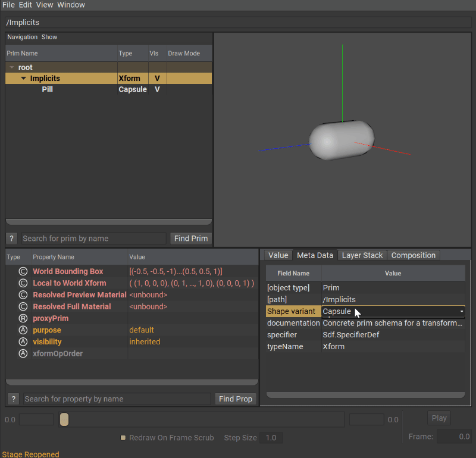The image size is (476, 458).
Task: Click the computed icon beside World Bounding Box
Action: click(23, 271)
